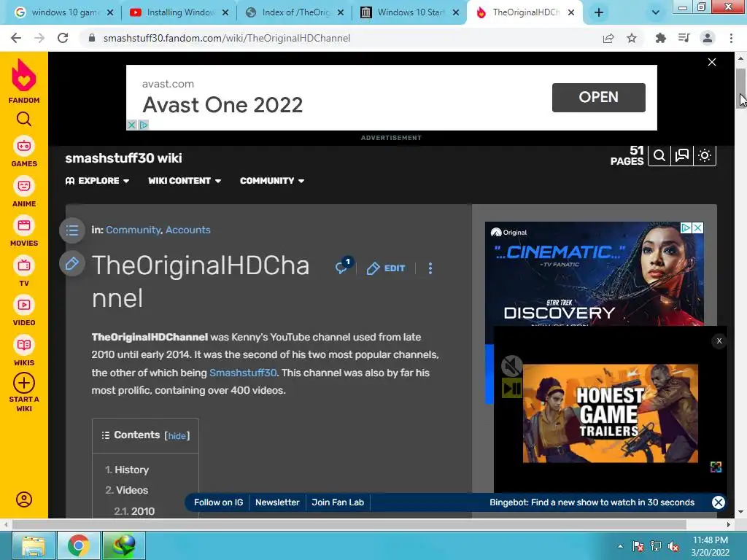
Task: Go to the Video section
Action: [24, 311]
